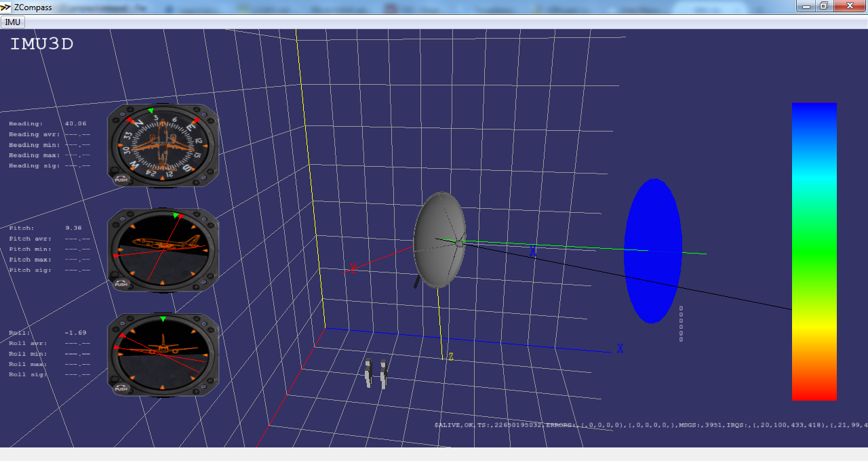Click the $ALIVE status message text
The width and height of the screenshot is (868, 461).
(651, 425)
